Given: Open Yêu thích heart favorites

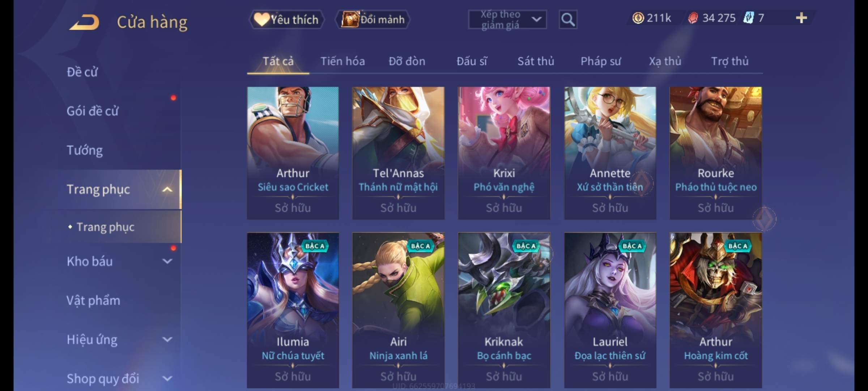Looking at the screenshot, I should coord(286,20).
